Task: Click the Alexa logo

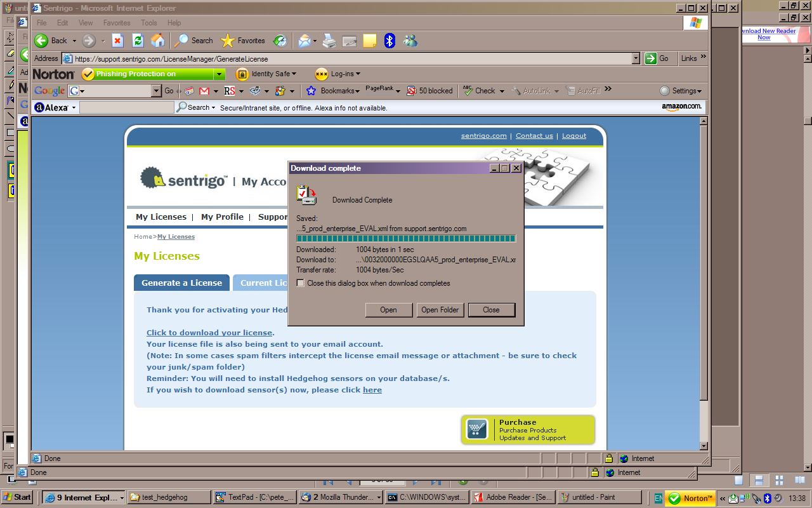Action: (51, 108)
